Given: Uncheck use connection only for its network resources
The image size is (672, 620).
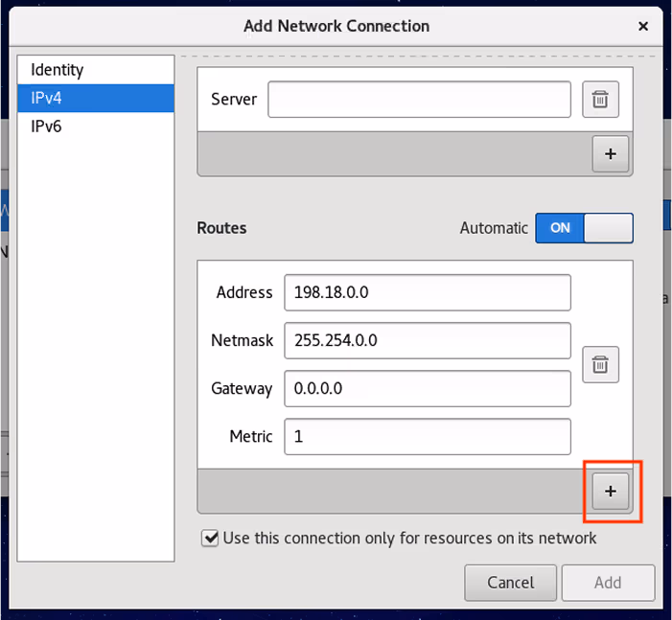Looking at the screenshot, I should tap(210, 538).
